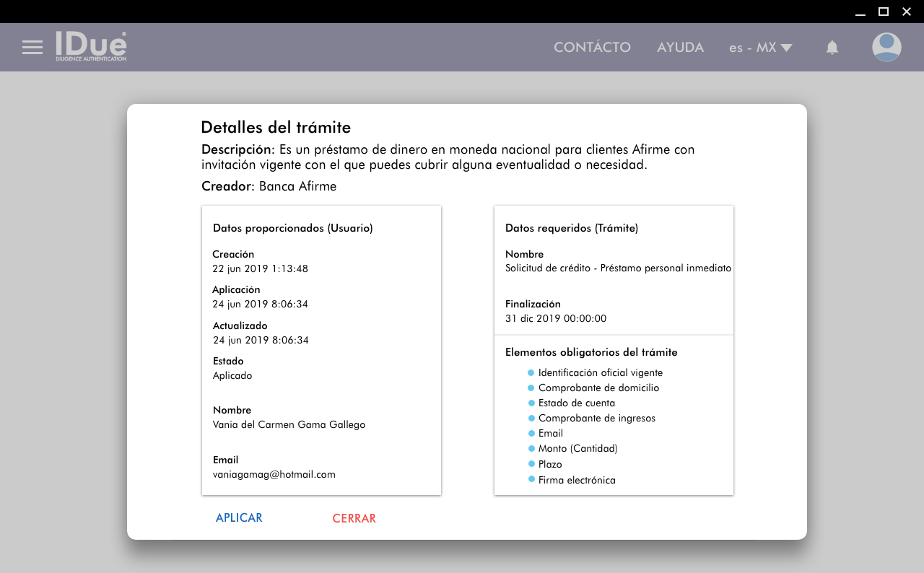Image resolution: width=924 pixels, height=573 pixels.
Task: Click the IDue logo
Action: pyautogui.click(x=91, y=46)
